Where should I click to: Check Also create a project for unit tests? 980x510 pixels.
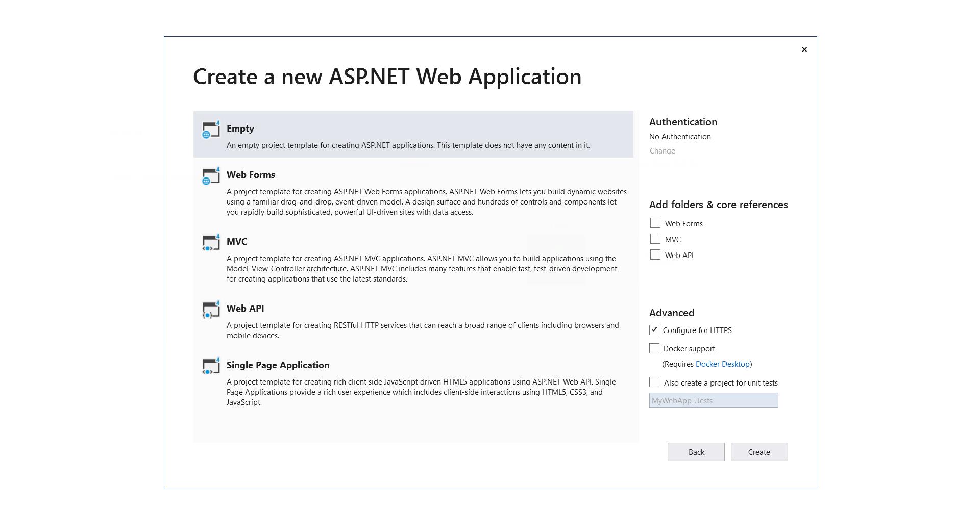pyautogui.click(x=654, y=382)
